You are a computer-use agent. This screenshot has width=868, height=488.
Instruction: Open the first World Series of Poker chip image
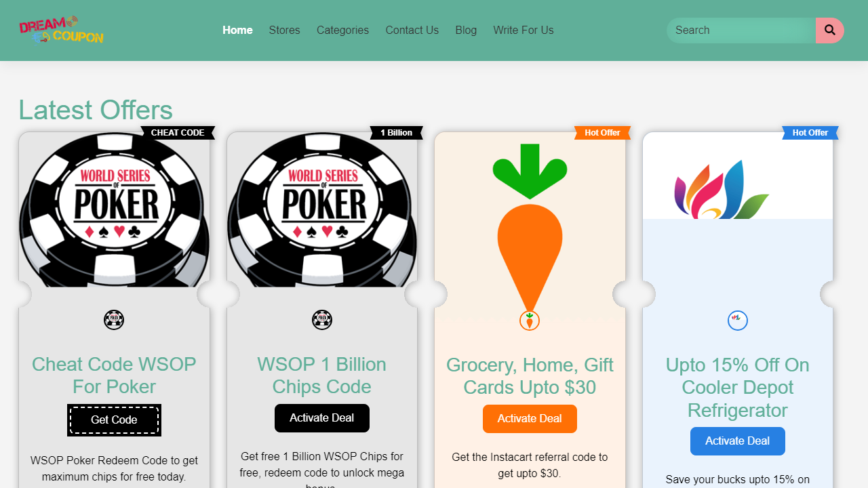coord(114,209)
